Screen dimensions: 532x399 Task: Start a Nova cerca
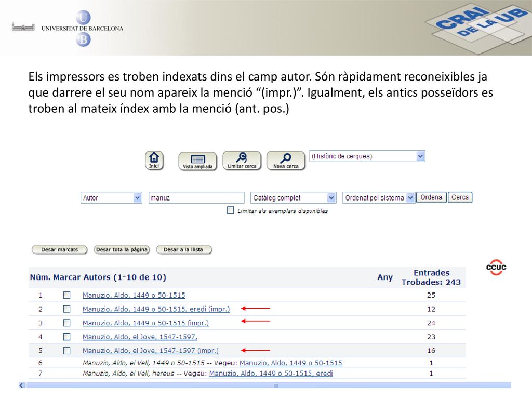(286, 161)
